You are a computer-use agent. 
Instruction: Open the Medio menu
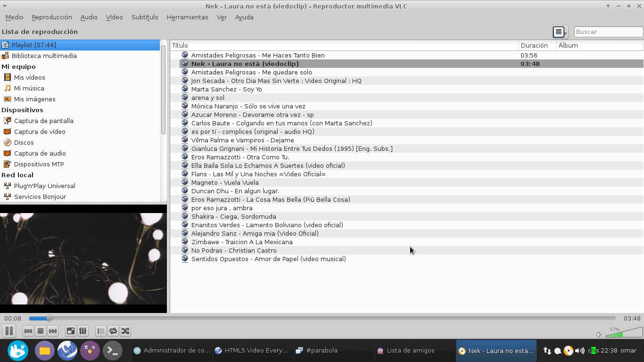[15, 17]
